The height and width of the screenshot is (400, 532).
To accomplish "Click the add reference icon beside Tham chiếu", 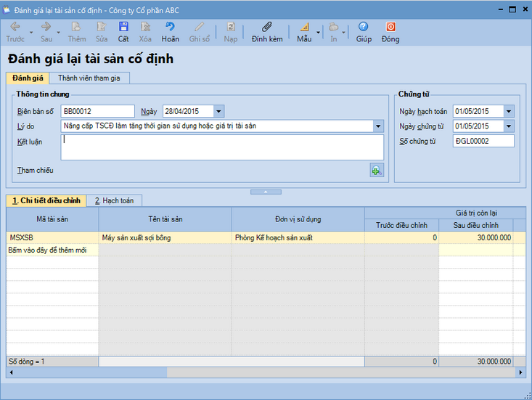I will [x=377, y=171].
